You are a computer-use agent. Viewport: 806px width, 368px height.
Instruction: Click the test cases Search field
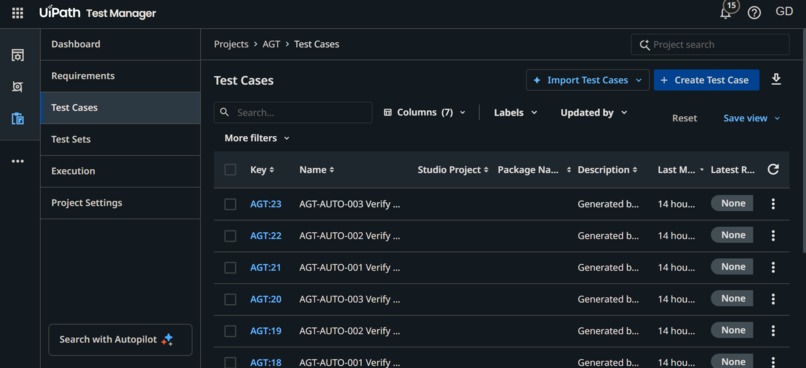pyautogui.click(x=293, y=113)
